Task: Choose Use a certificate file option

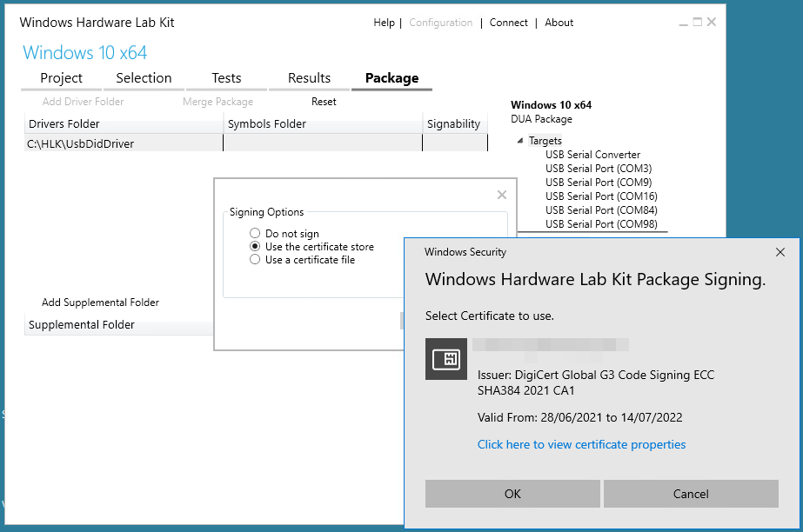Action: pos(253,259)
